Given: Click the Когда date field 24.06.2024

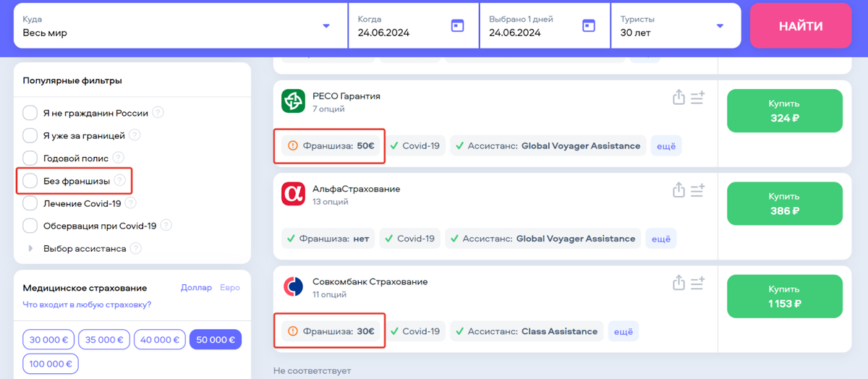Looking at the screenshot, I should pyautogui.click(x=414, y=26).
